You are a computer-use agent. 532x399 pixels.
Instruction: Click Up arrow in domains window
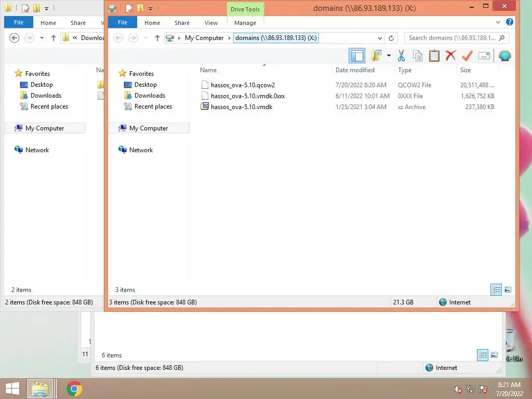[x=157, y=38]
